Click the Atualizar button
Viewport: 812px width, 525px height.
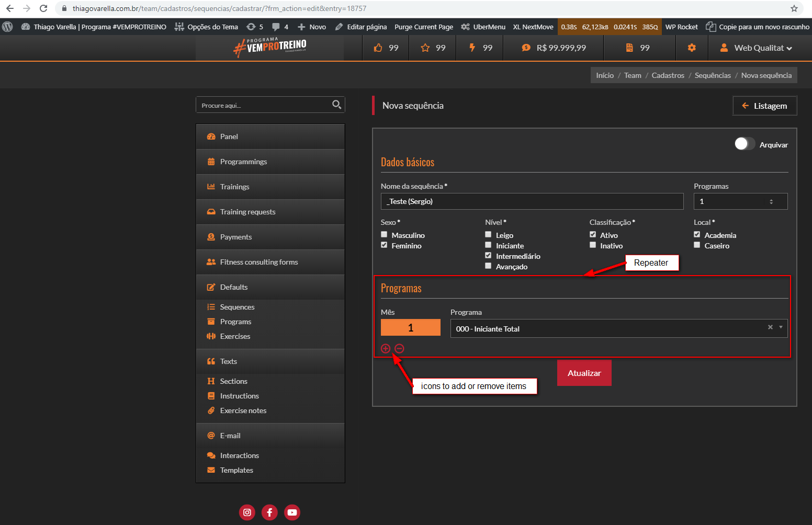coord(584,373)
